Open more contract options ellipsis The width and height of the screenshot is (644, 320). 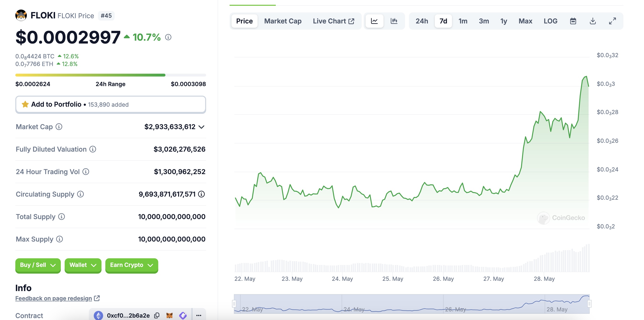click(x=199, y=315)
